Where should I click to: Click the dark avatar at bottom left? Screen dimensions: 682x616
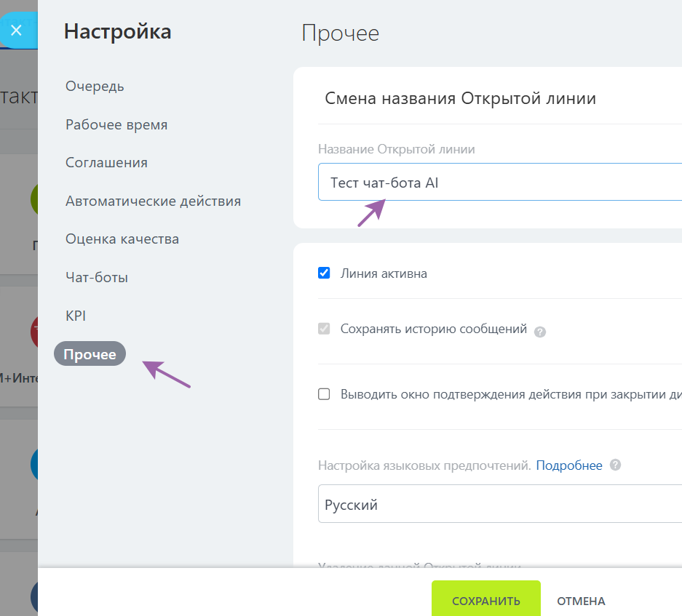point(35,596)
